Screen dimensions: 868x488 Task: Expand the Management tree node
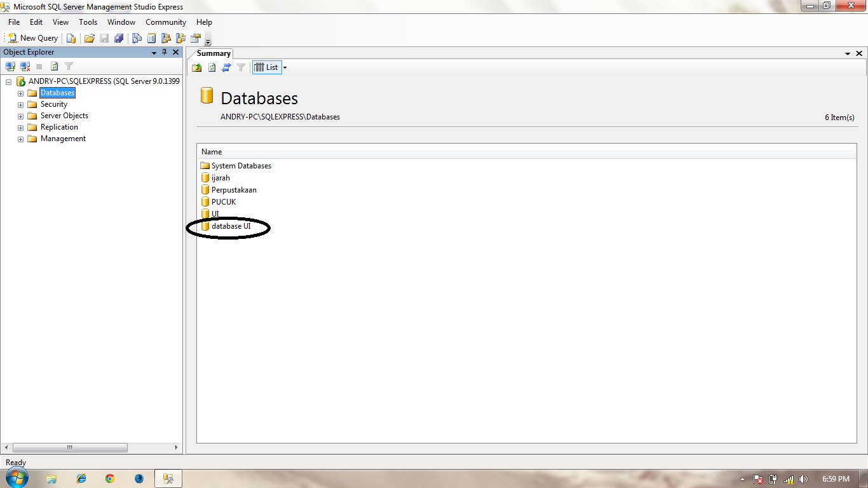[20, 139]
